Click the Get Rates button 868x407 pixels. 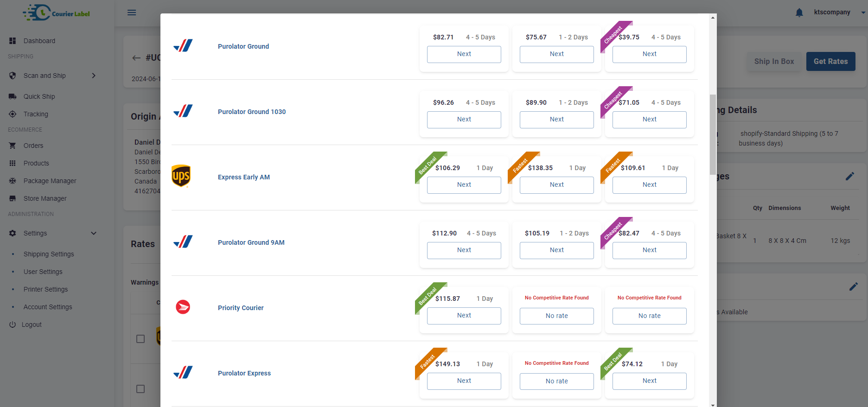pyautogui.click(x=830, y=61)
